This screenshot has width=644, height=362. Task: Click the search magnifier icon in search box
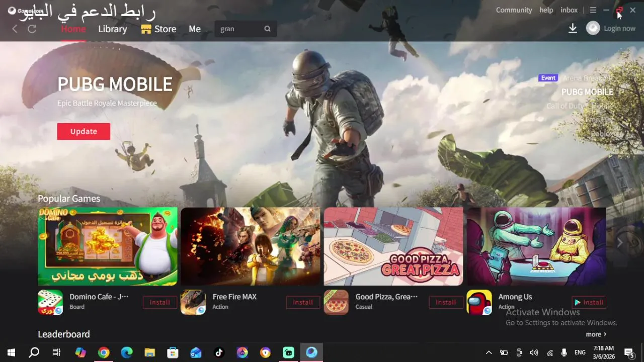pos(267,29)
